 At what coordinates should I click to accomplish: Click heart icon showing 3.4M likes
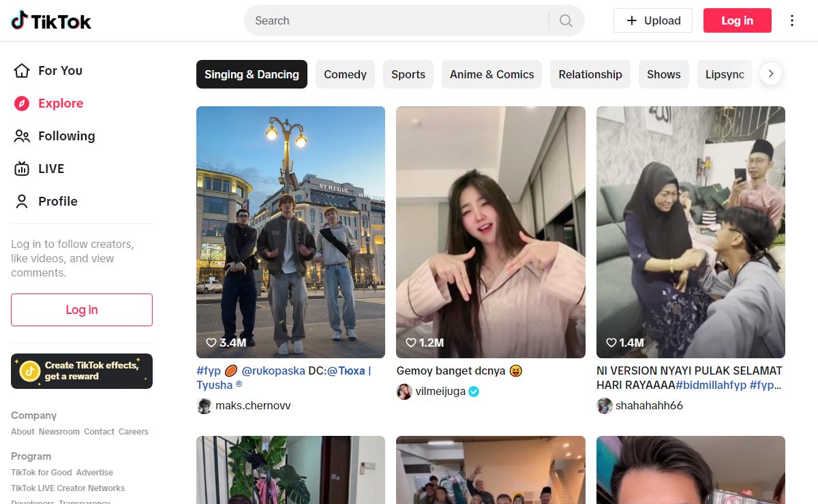(211, 343)
